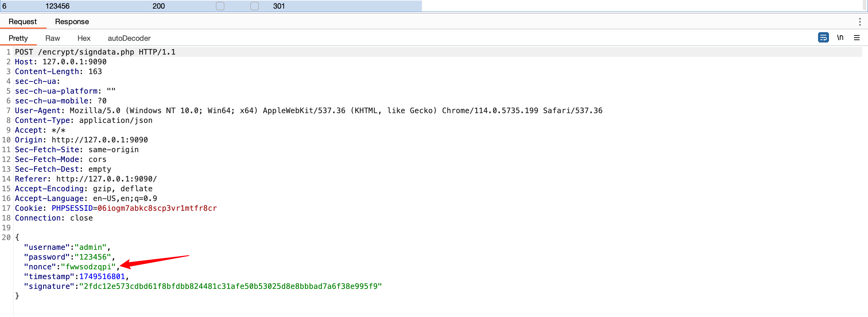This screenshot has height=317, width=868.
Task: Click the sec-ch-ua-mobile ?0 line
Action: pos(61,101)
